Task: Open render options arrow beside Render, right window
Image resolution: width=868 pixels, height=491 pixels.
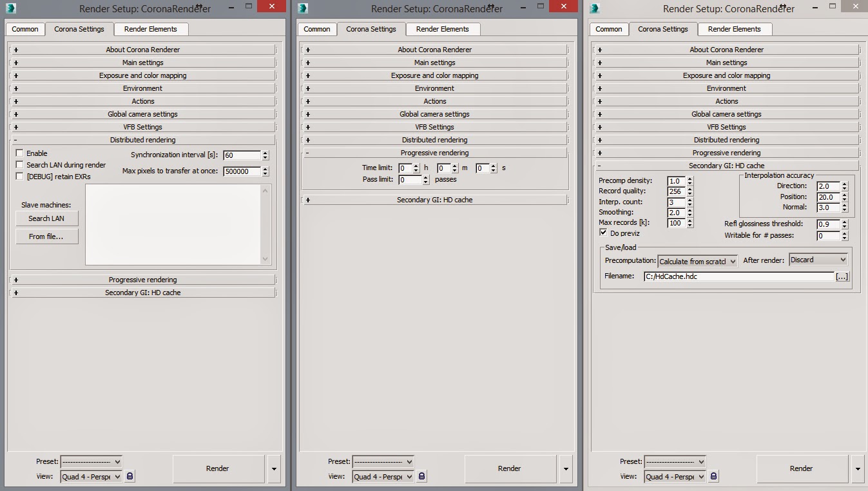Action: [x=858, y=468]
